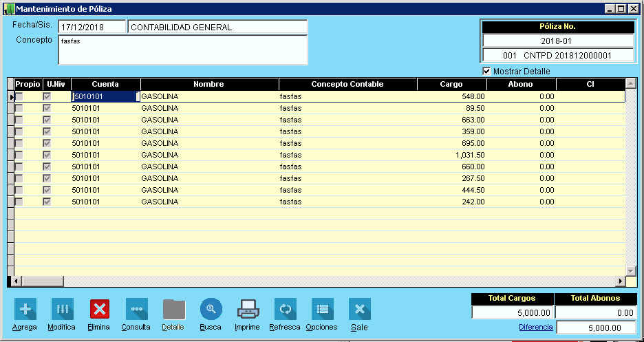Click the horizontal scrollbar right arrow
The height and width of the screenshot is (342, 644).
620,281
